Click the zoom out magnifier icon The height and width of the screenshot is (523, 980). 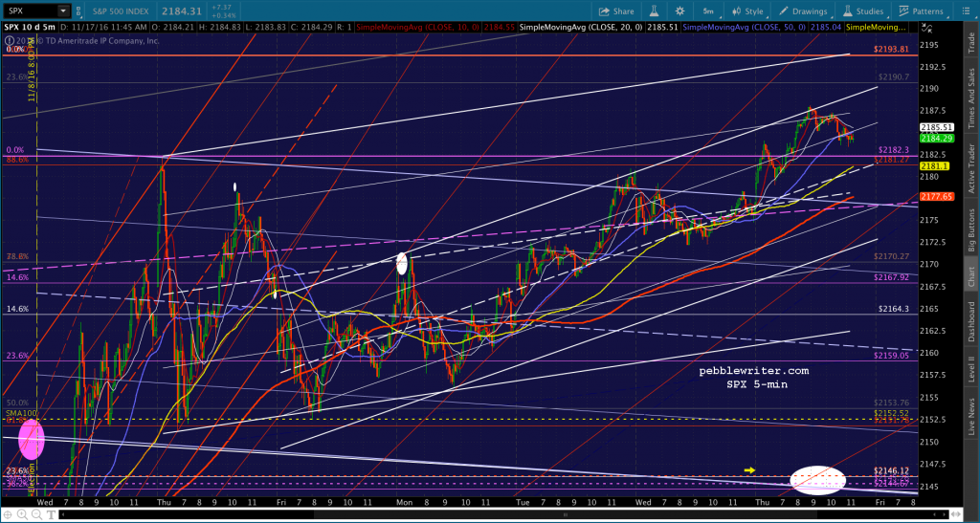click(37, 515)
